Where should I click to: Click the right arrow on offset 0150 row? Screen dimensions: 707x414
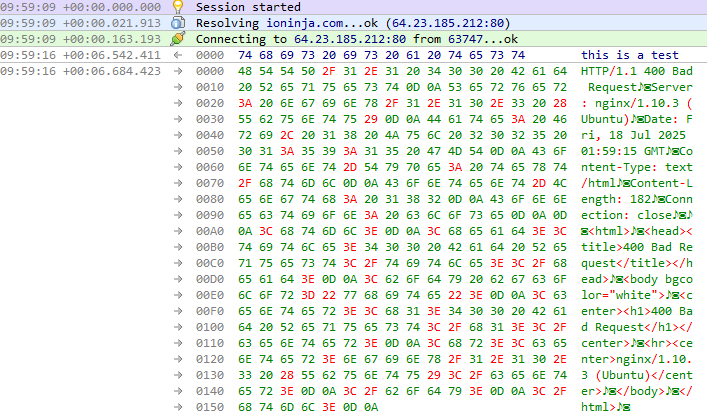[178, 407]
